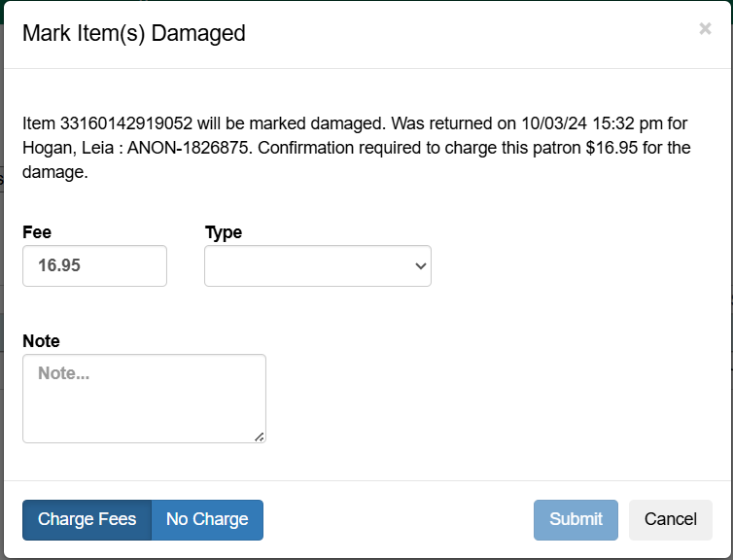Cancel marking the item damaged
This screenshot has width=733, height=560.
pyautogui.click(x=670, y=519)
